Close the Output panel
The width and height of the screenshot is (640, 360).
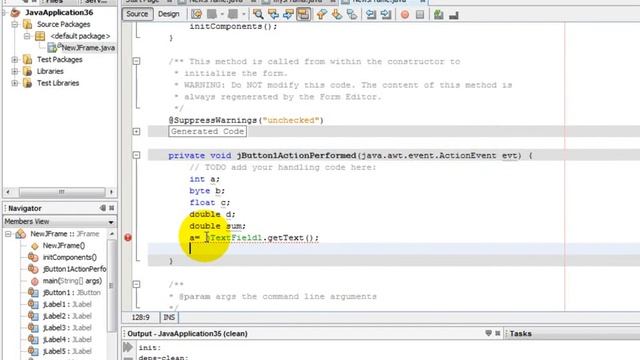pos(498,333)
